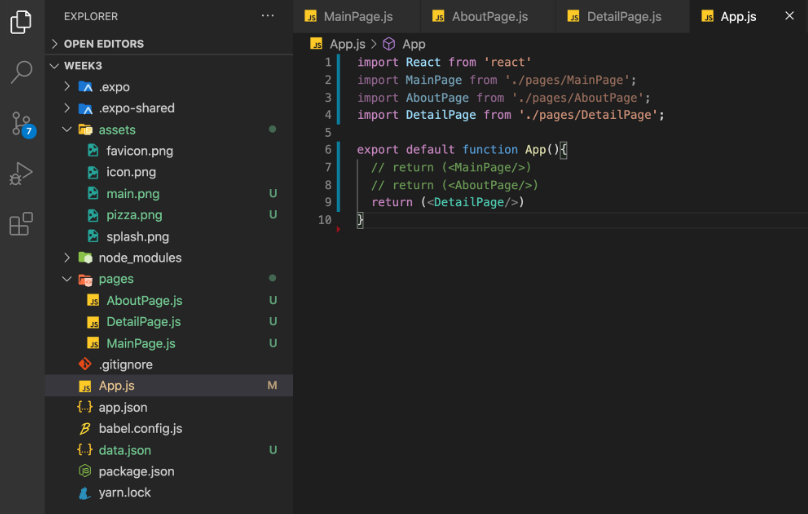Open the Extensions view
808x514 pixels.
(21, 224)
